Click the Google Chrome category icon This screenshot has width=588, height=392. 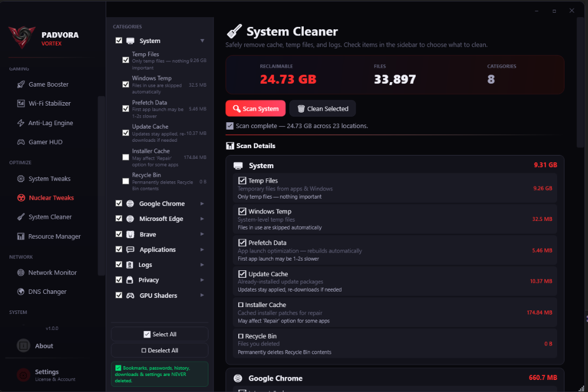click(130, 204)
